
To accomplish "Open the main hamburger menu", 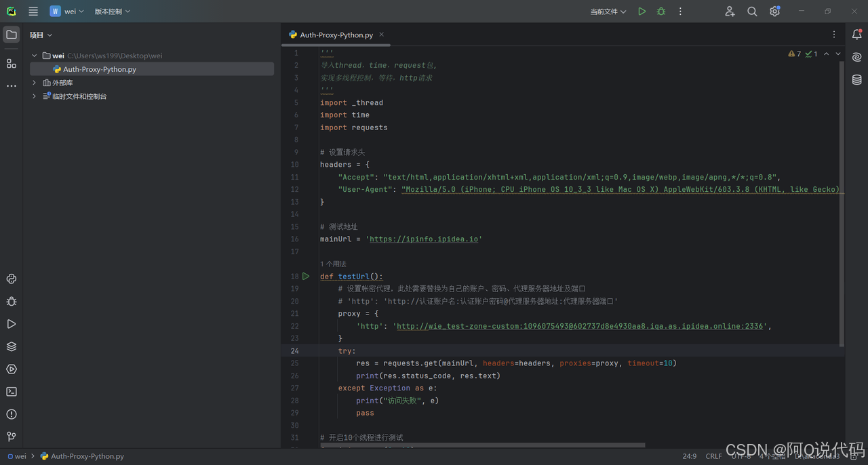I will click(x=33, y=12).
